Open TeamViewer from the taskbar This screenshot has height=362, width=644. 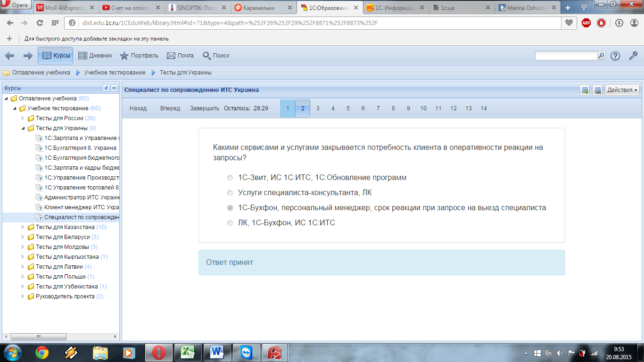[x=246, y=352]
